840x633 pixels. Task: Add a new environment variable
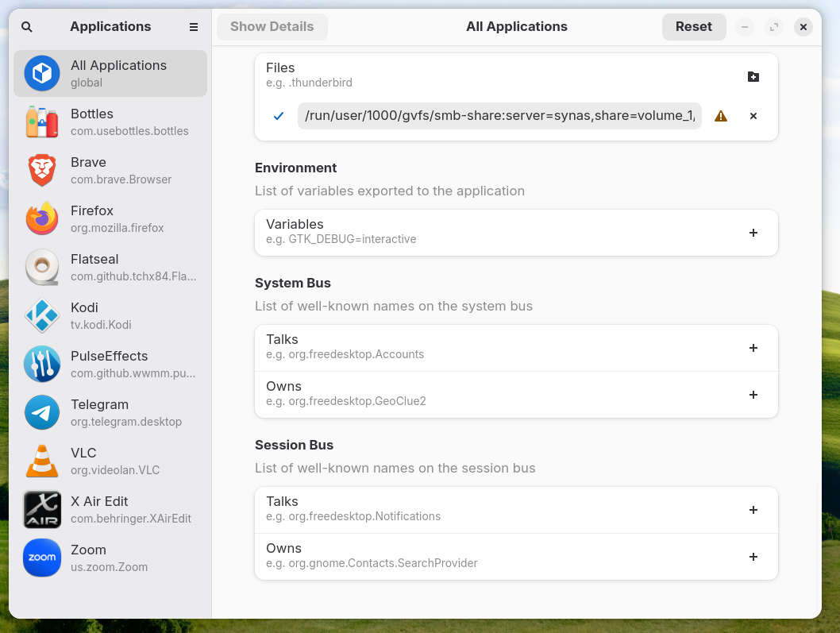[x=753, y=233]
